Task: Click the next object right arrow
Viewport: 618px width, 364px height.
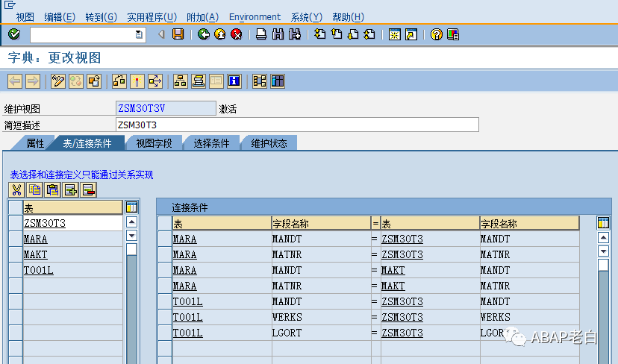Action: point(33,81)
